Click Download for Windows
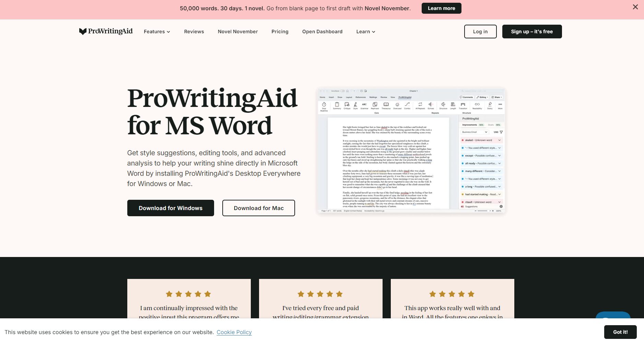 pos(171,208)
